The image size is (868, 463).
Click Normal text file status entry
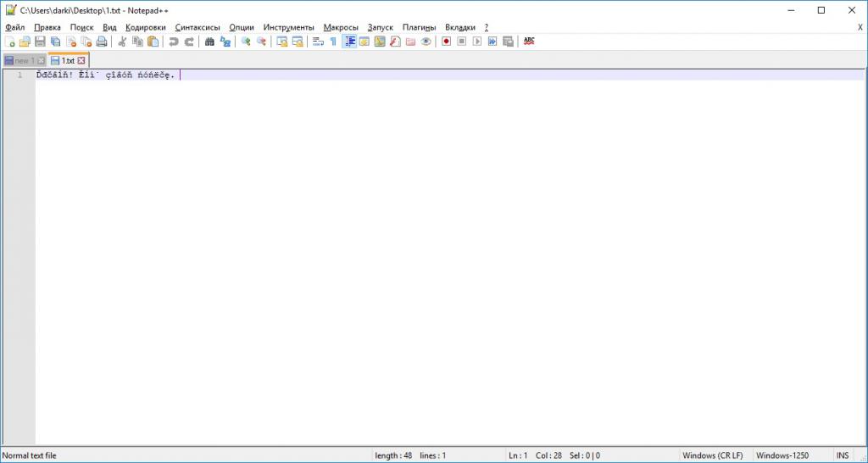tap(30, 456)
